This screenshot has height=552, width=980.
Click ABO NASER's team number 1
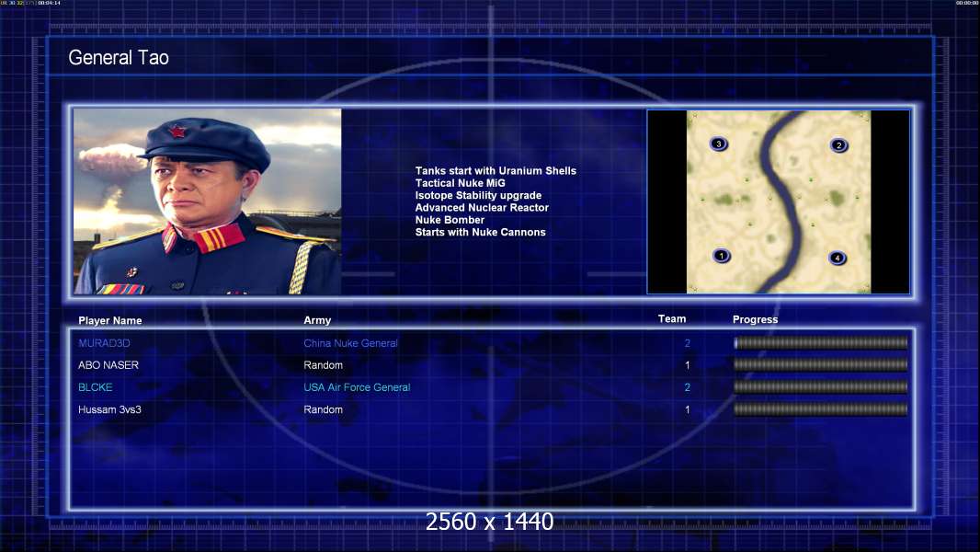[688, 365]
